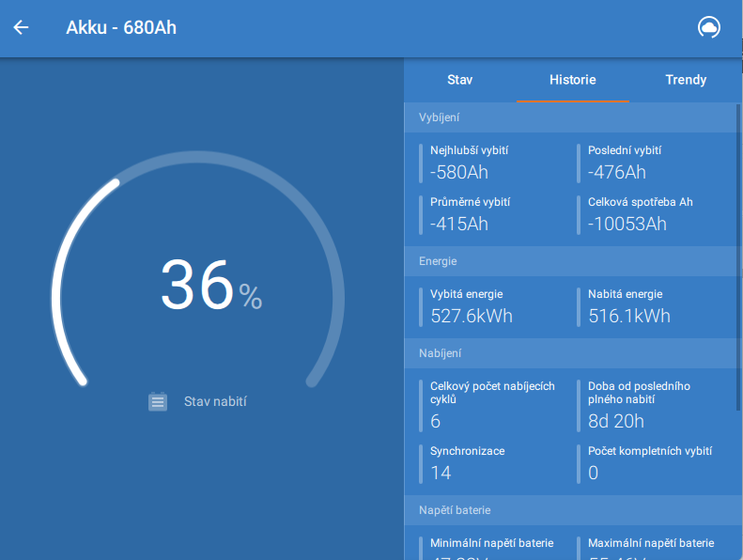Image resolution: width=743 pixels, height=560 pixels.
Task: Click the 36% state of charge gauge
Action: [199, 287]
